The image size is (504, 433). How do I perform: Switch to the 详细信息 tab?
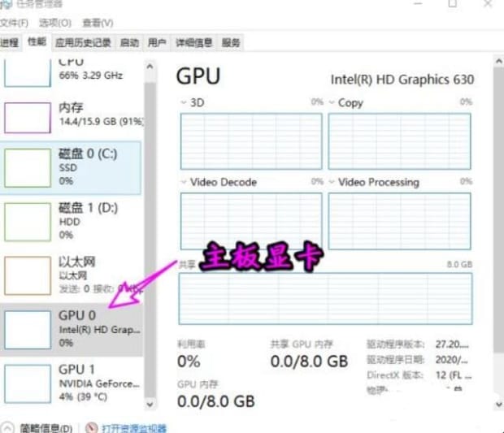coord(193,42)
